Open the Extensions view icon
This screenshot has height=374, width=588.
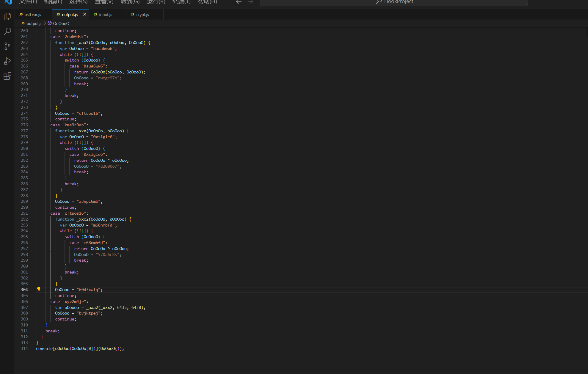(7, 76)
